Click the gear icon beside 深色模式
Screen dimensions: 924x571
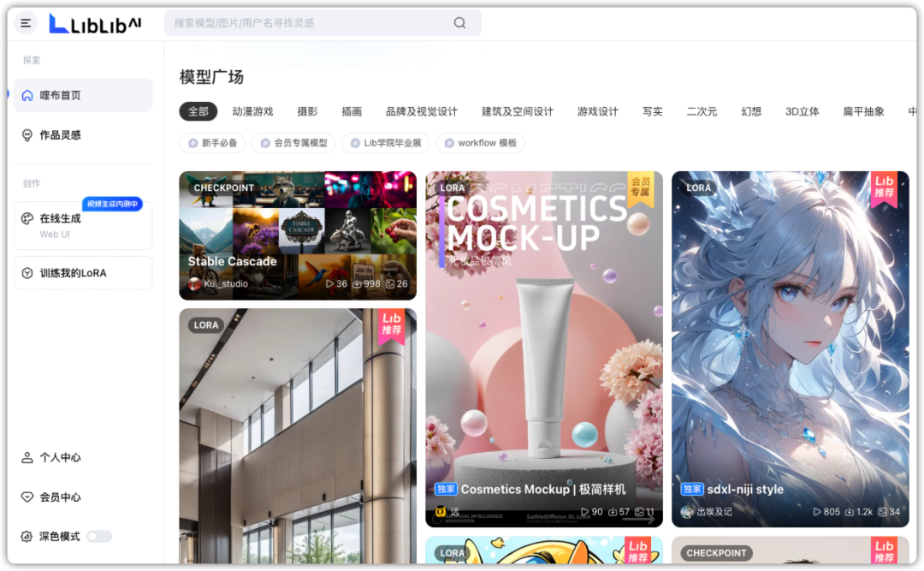pyautogui.click(x=27, y=536)
